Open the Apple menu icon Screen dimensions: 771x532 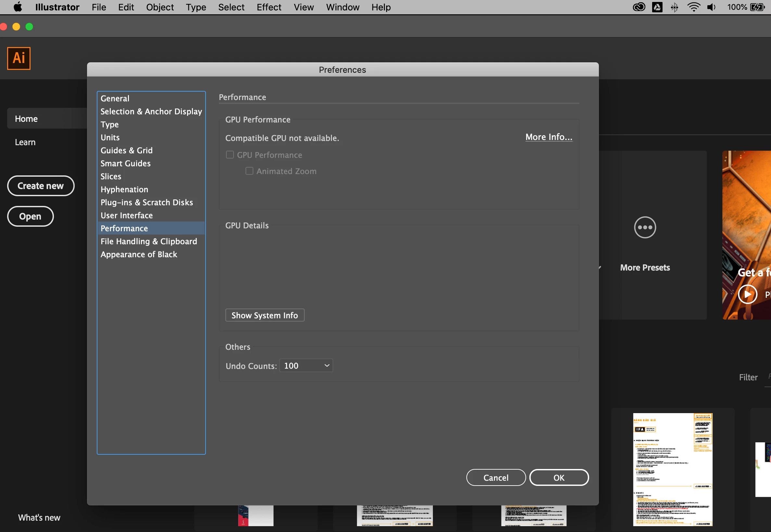click(x=17, y=7)
